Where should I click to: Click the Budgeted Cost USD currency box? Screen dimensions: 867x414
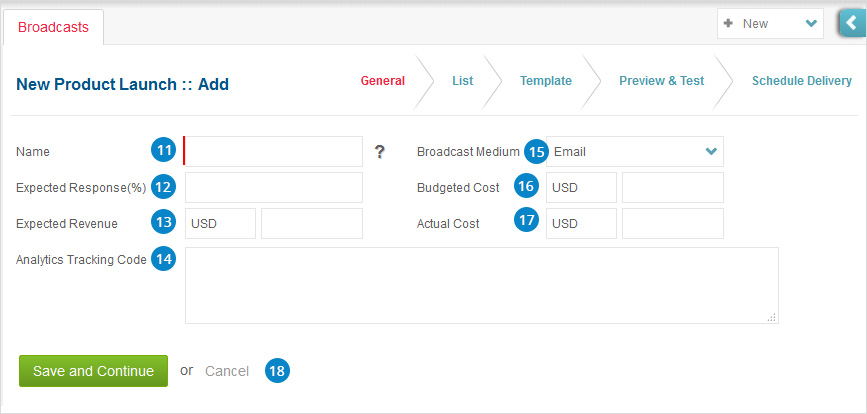[x=581, y=187]
